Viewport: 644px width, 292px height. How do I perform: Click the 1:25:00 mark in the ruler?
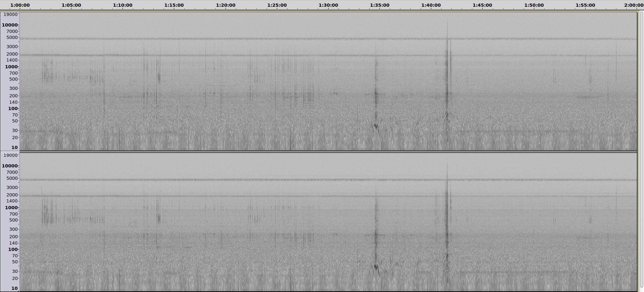point(277,5)
